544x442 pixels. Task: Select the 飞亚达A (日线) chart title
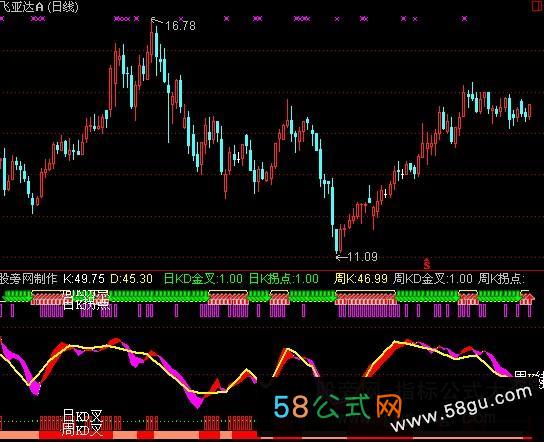(39, 7)
